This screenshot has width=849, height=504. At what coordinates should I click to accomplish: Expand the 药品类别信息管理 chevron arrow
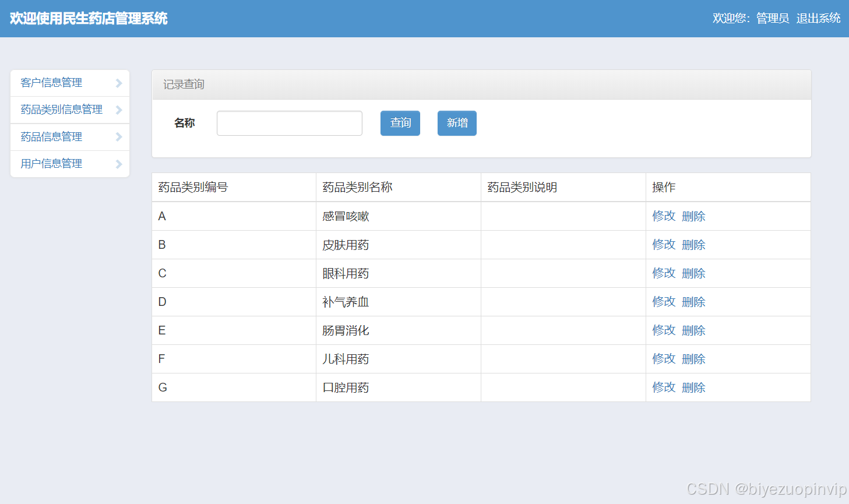click(x=119, y=110)
